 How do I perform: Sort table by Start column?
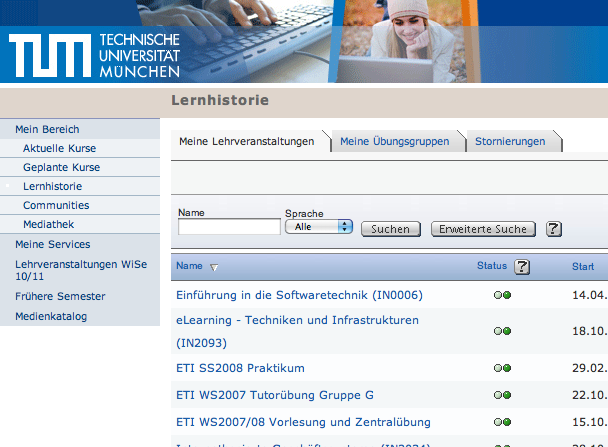tap(583, 267)
